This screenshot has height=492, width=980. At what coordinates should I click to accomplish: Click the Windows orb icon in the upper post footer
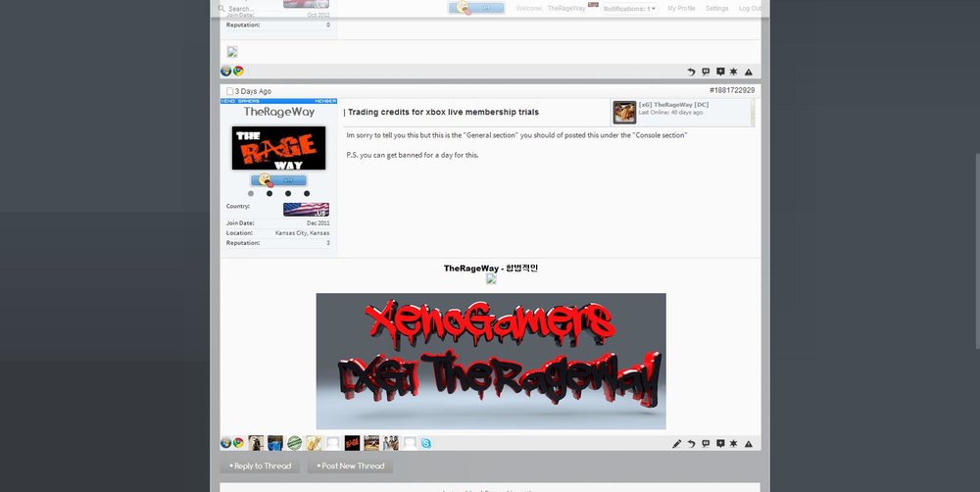point(225,71)
